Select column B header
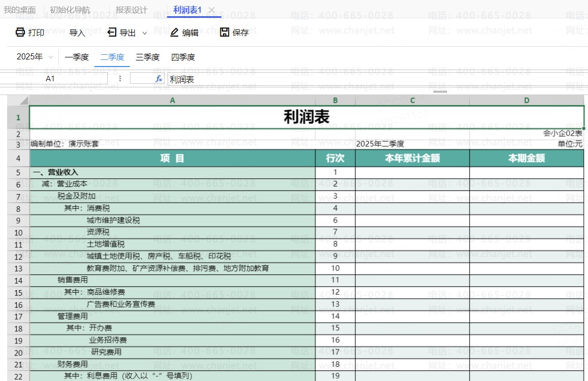This screenshot has height=381, width=588. pyautogui.click(x=335, y=100)
